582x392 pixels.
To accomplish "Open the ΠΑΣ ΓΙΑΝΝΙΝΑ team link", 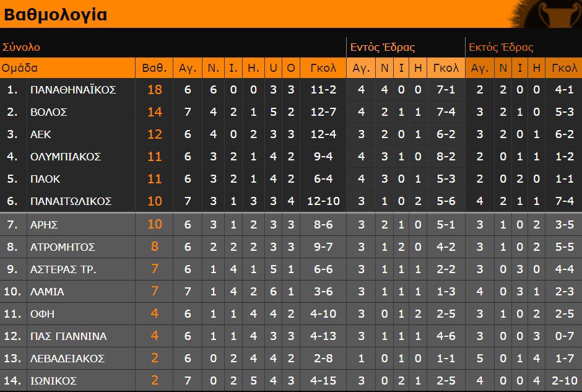I will tap(68, 336).
